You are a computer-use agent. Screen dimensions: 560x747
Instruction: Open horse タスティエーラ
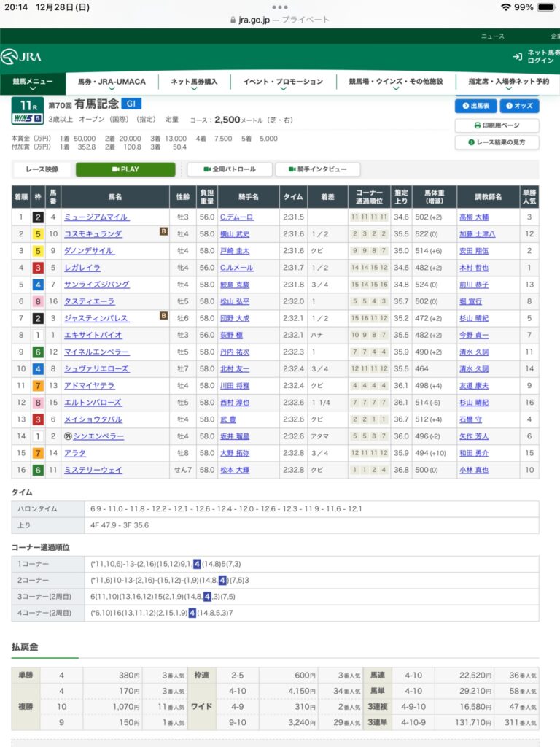[x=90, y=301]
